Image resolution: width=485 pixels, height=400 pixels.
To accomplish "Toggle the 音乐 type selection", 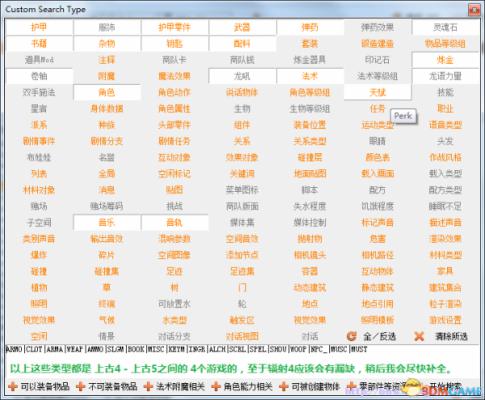I will click(x=107, y=222).
